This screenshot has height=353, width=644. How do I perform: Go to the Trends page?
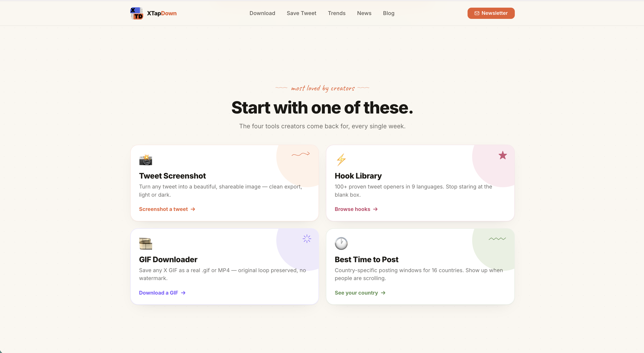click(x=337, y=13)
